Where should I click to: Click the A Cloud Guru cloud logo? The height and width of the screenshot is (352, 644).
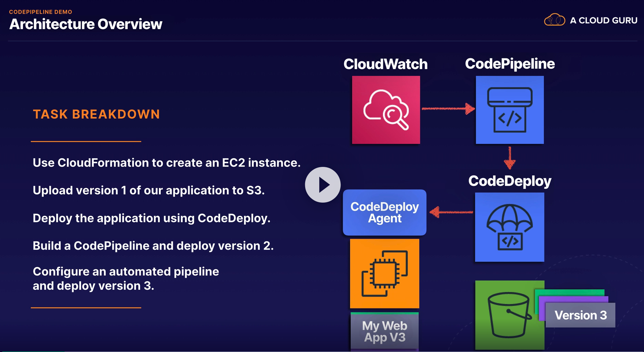coord(554,20)
